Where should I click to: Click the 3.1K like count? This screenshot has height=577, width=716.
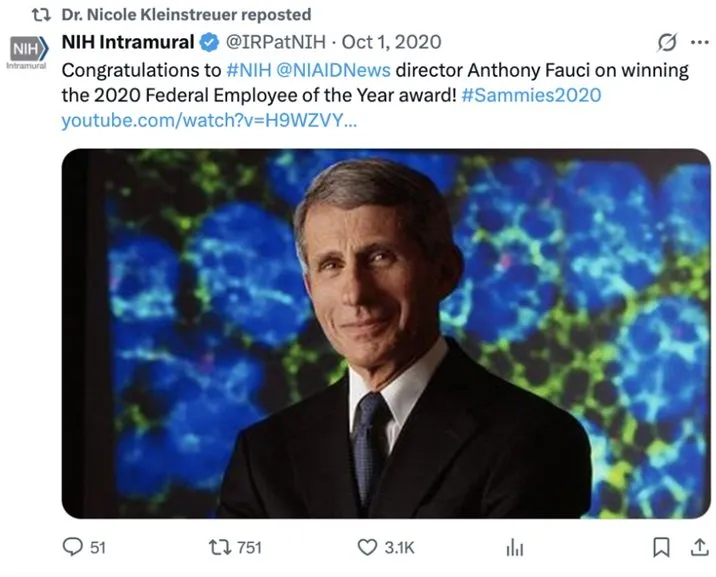[x=399, y=547]
